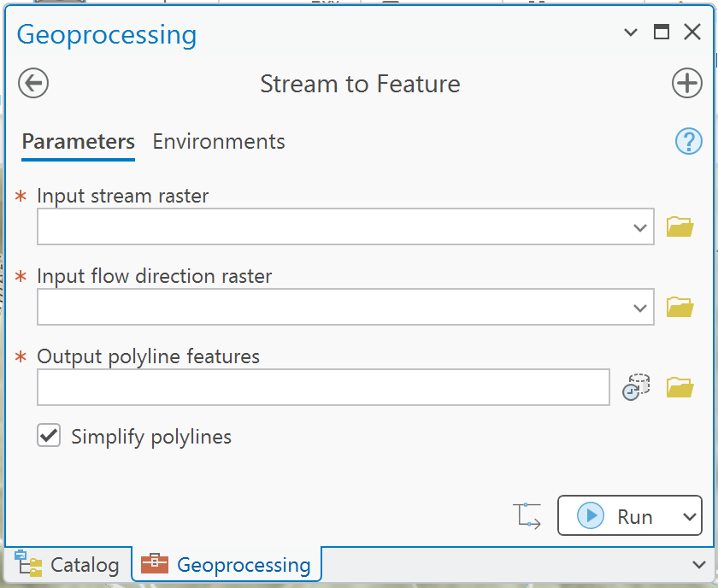This screenshot has height=588, width=718.
Task: Open tool help via question mark icon
Action: click(x=689, y=141)
